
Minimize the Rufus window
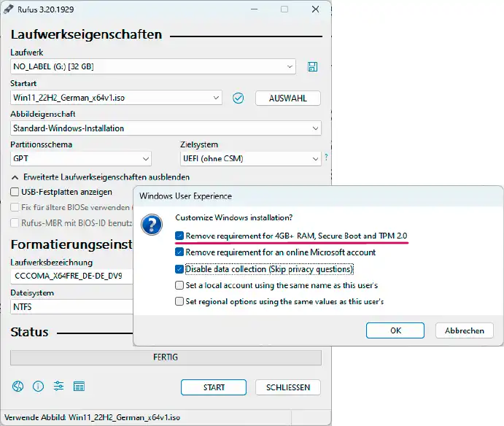[255, 9]
